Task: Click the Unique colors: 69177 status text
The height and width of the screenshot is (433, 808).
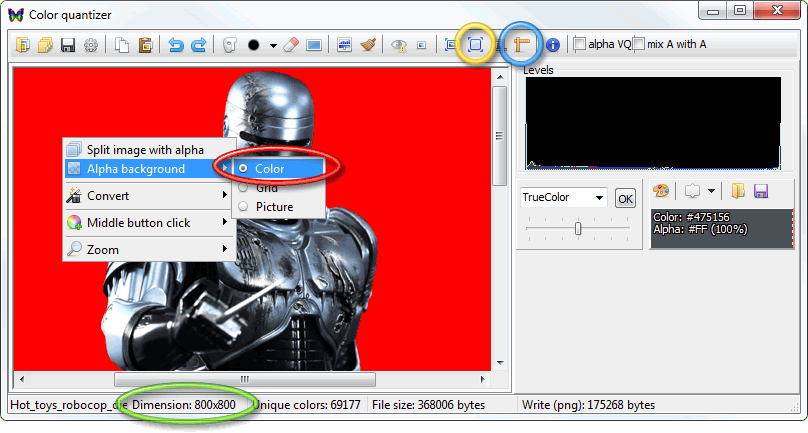Action: pos(307,405)
